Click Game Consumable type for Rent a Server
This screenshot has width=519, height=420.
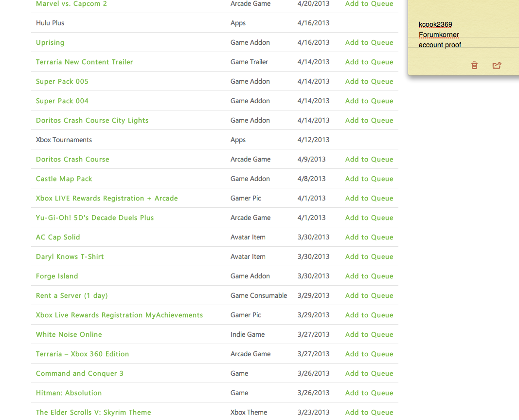coord(258,295)
